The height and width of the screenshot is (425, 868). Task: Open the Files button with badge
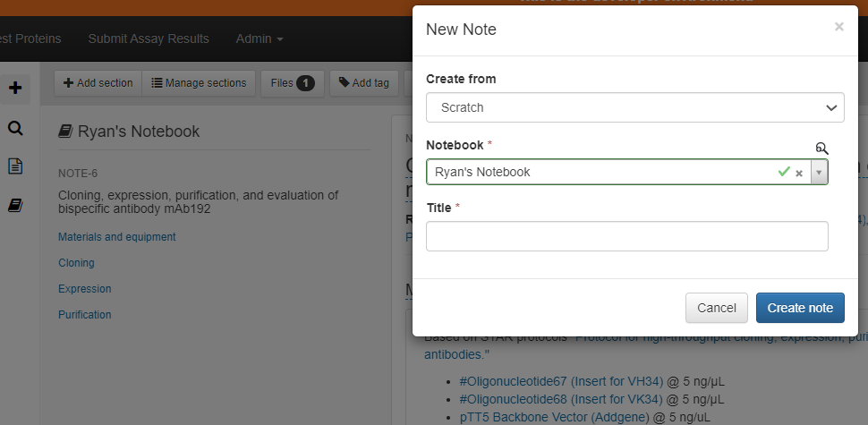(x=292, y=83)
